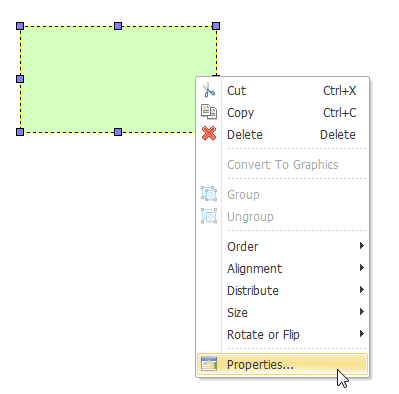The height and width of the screenshot is (394, 399).
Task: Expand the Alignment submenu arrow
Action: [362, 268]
